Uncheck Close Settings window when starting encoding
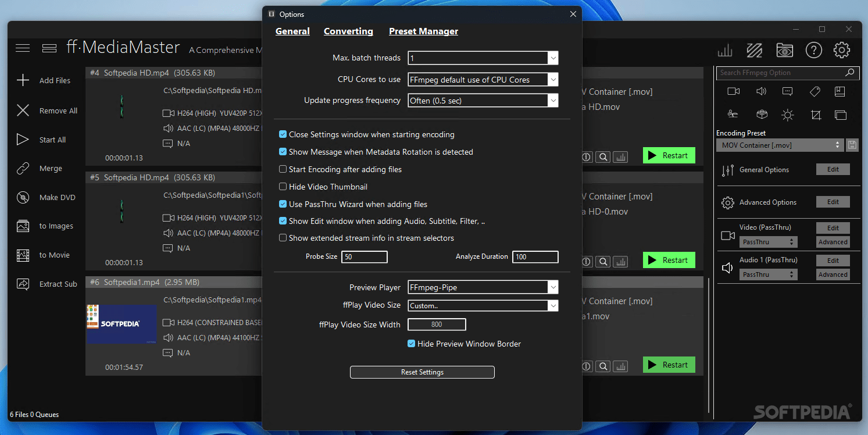 283,134
